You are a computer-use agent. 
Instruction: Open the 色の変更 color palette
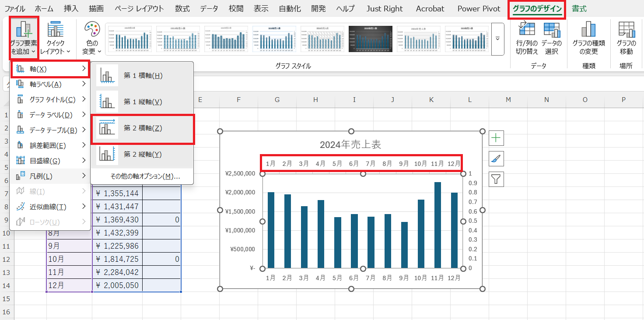coord(92,39)
